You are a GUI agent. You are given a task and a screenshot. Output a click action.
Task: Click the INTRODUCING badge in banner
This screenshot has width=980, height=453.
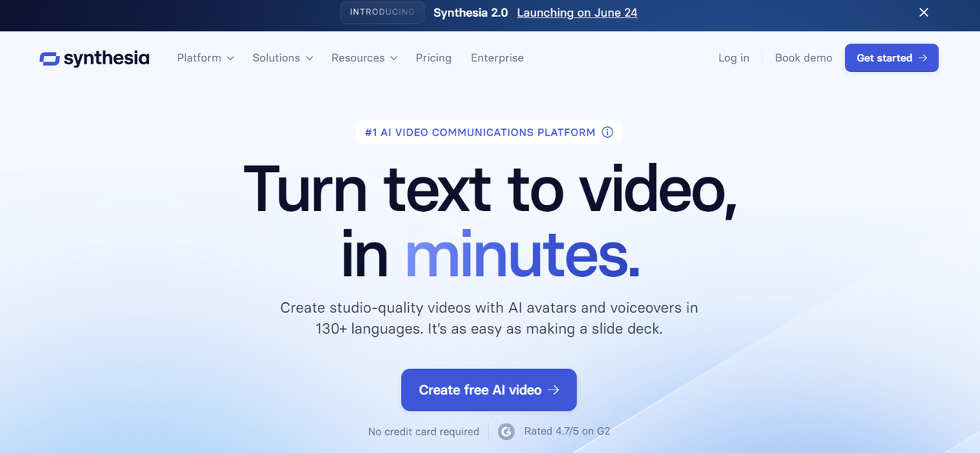(382, 12)
